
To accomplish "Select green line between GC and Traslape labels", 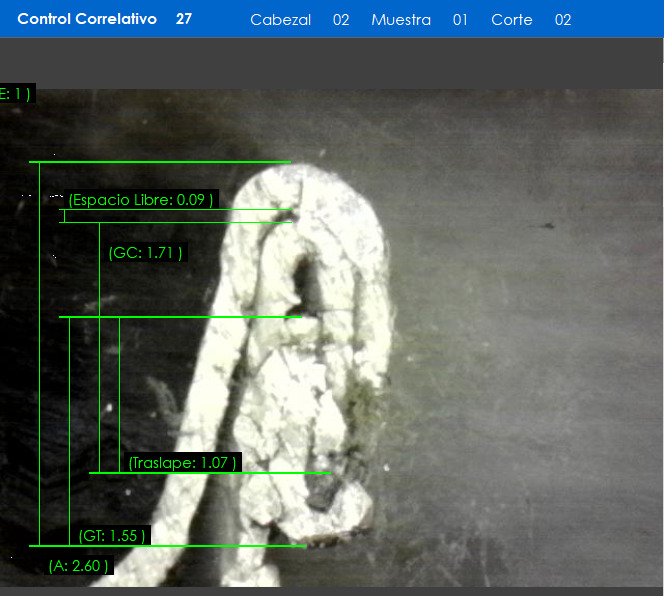I will pos(180,317).
